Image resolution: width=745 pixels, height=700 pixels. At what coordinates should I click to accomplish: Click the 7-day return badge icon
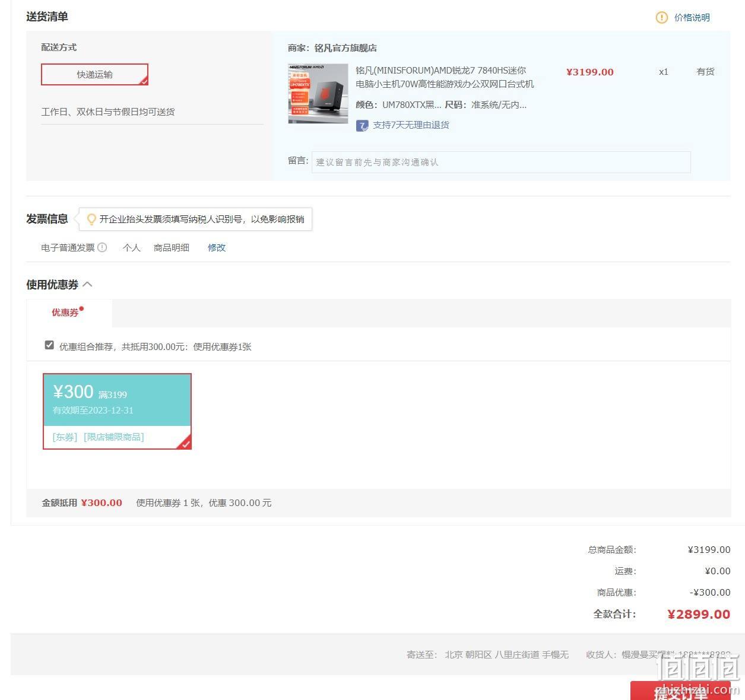point(362,126)
